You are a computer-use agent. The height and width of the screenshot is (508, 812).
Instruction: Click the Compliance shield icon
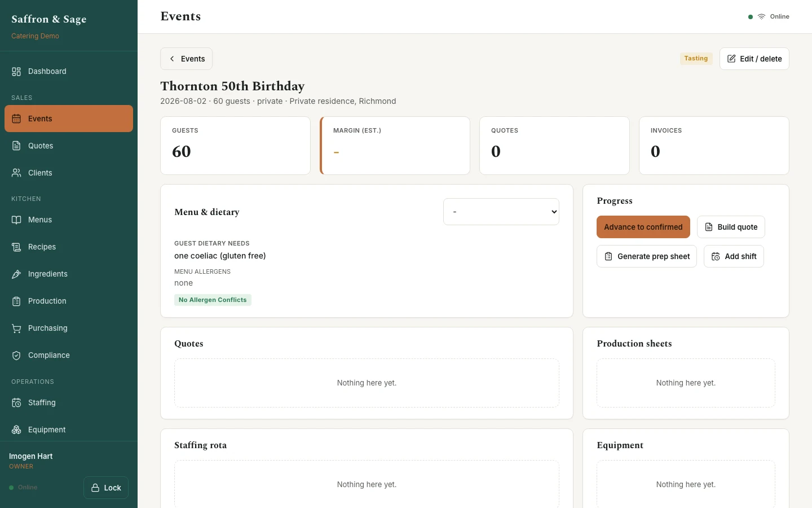click(16, 356)
